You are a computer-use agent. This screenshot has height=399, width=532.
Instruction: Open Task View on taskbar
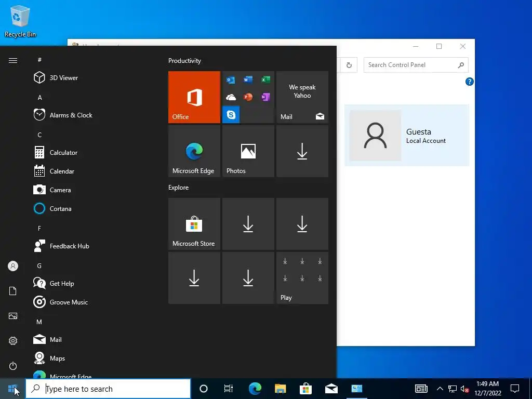click(x=229, y=389)
